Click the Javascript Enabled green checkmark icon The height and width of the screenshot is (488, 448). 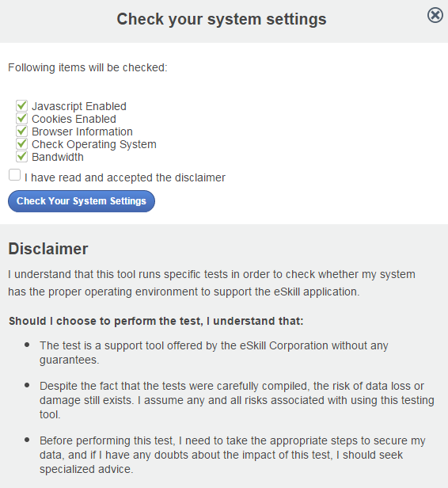click(21, 106)
